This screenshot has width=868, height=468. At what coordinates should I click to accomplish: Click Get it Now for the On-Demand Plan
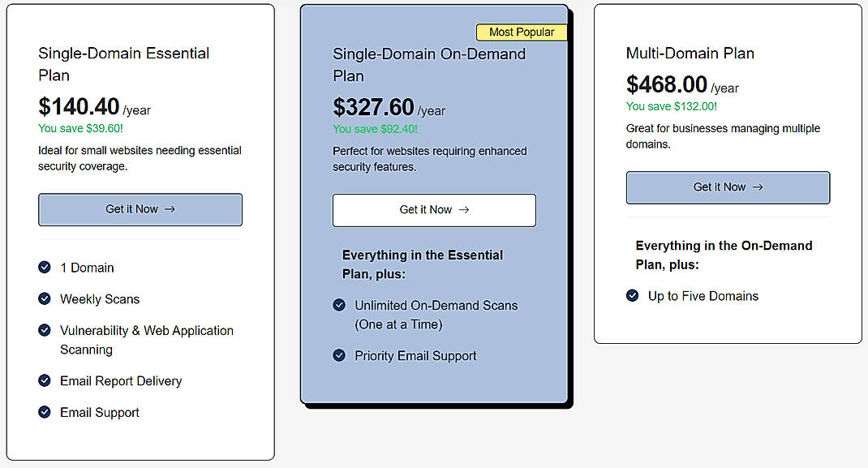(x=434, y=209)
